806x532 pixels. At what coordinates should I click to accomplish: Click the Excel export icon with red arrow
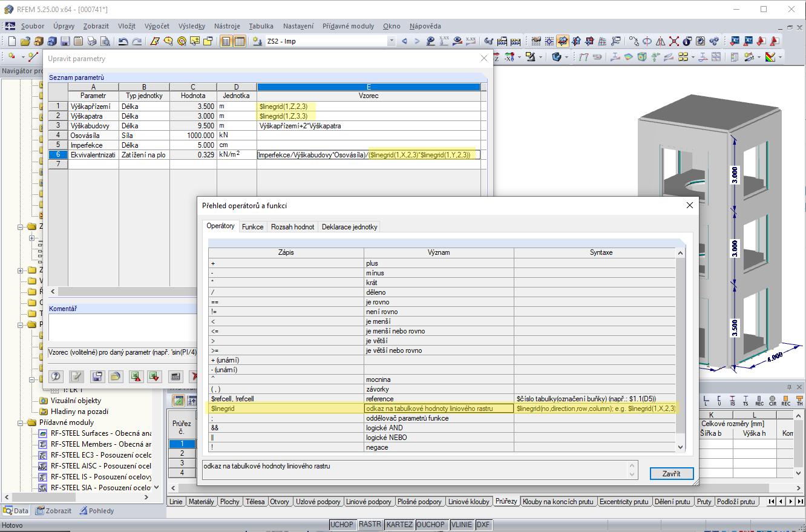tap(136, 376)
